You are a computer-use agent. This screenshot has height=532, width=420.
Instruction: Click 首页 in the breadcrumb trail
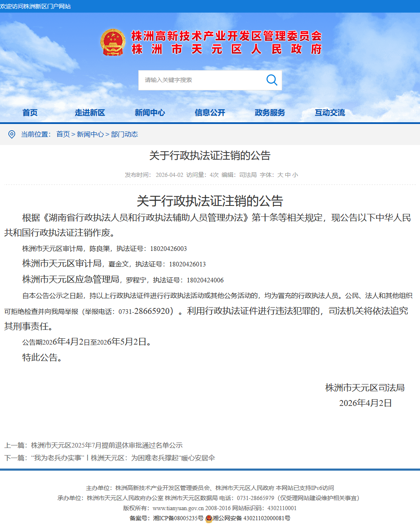tap(63, 134)
